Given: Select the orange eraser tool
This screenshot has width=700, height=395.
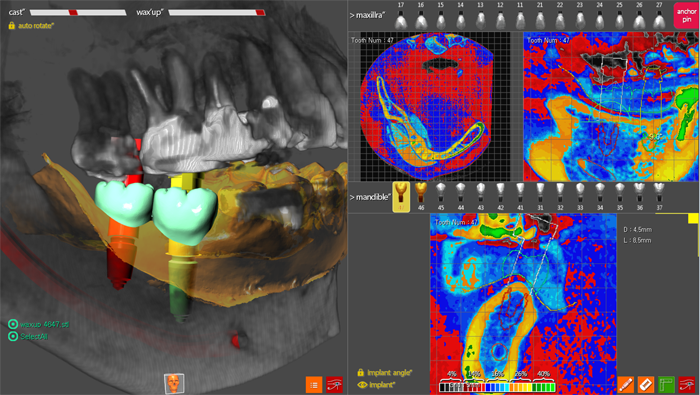Looking at the screenshot, I should tap(646, 385).
